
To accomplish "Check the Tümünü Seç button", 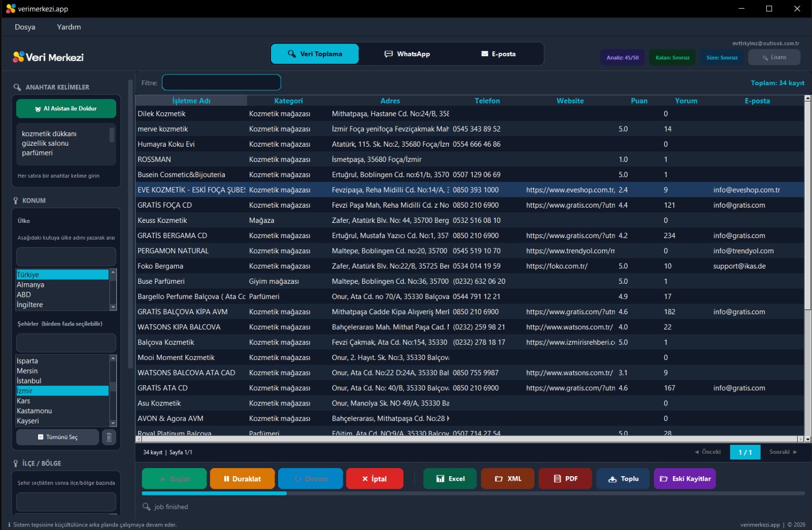I will click(57, 437).
